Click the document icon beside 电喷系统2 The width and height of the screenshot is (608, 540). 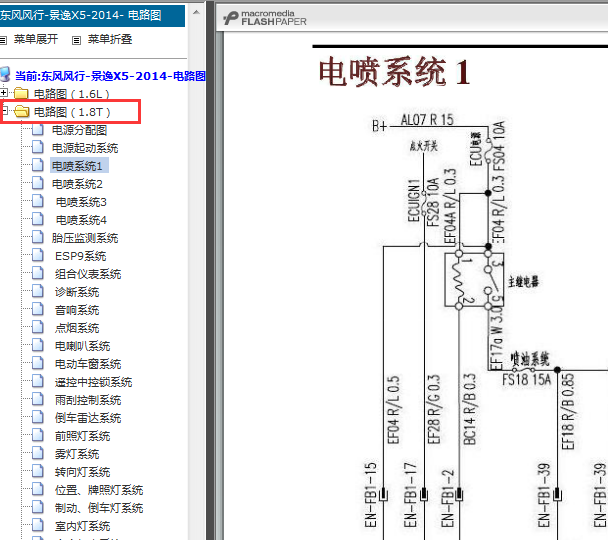pos(38,183)
